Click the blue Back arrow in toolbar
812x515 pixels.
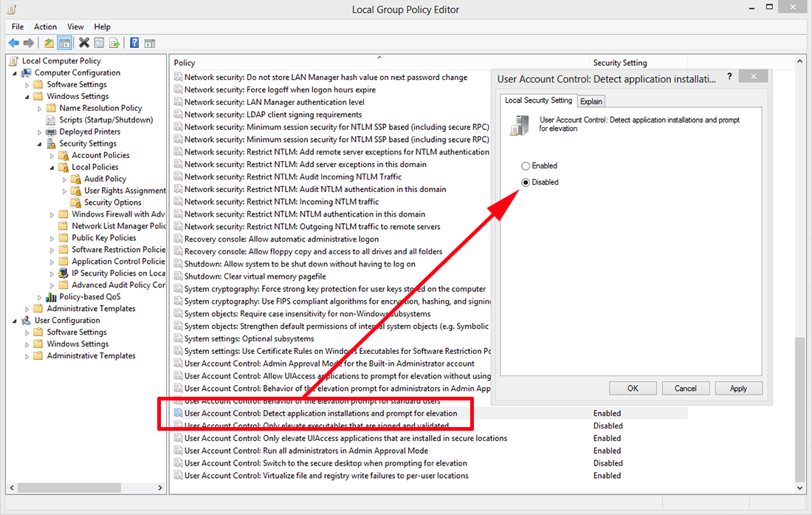(13, 43)
